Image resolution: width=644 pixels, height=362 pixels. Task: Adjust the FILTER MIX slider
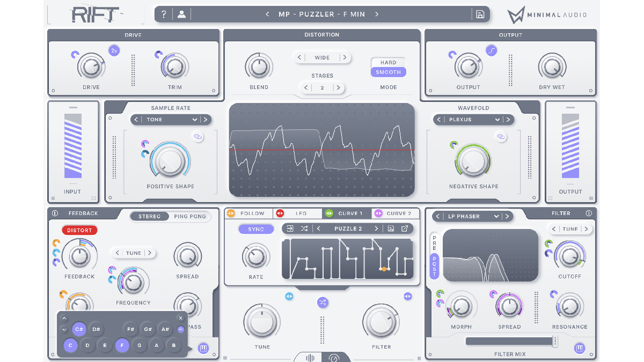click(x=510, y=341)
